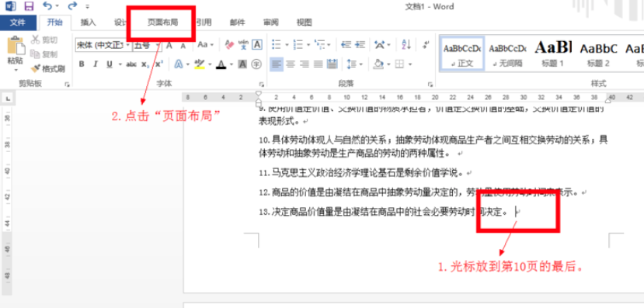Click the Paste clipboard icon
644x308 pixels.
(x=16, y=45)
